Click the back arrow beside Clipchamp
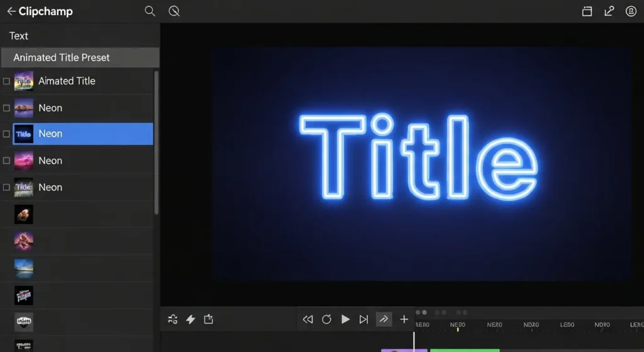Screen dimensions: 644x352 [x=11, y=11]
